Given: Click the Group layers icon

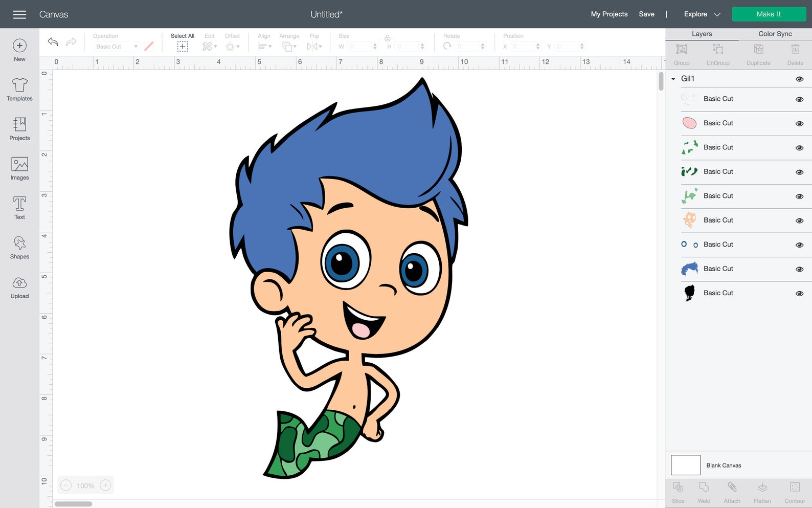Looking at the screenshot, I should point(682,49).
